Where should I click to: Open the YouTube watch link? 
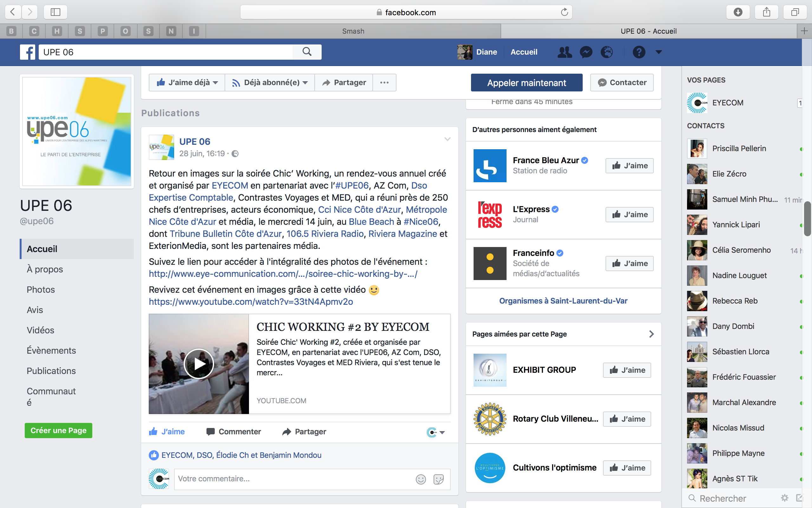pos(251,302)
